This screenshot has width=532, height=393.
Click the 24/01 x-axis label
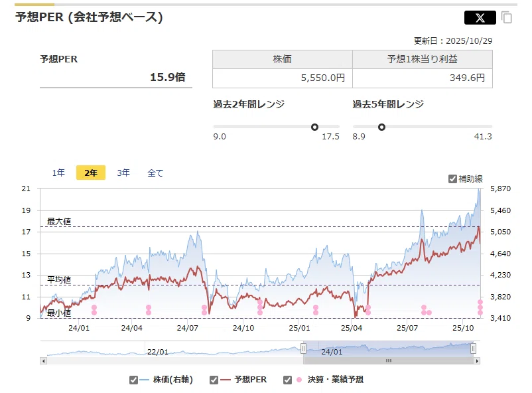point(79,328)
